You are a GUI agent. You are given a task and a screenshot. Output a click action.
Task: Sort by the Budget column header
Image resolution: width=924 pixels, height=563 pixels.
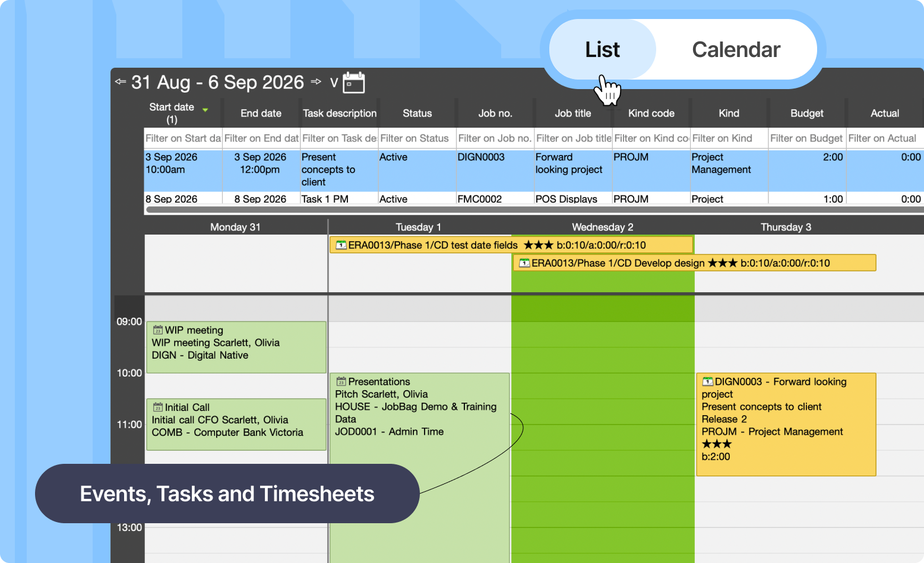[x=807, y=113]
